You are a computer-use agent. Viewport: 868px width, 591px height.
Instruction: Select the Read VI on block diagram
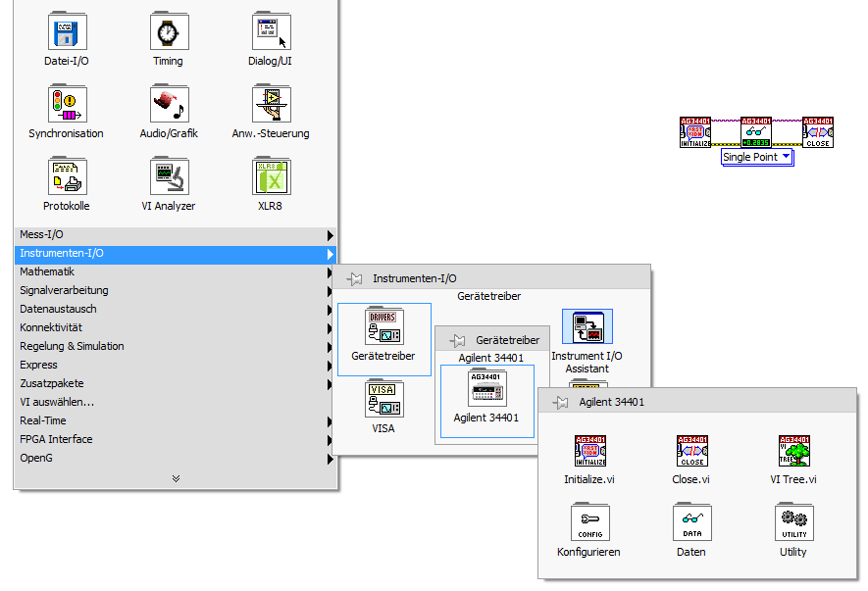click(756, 132)
